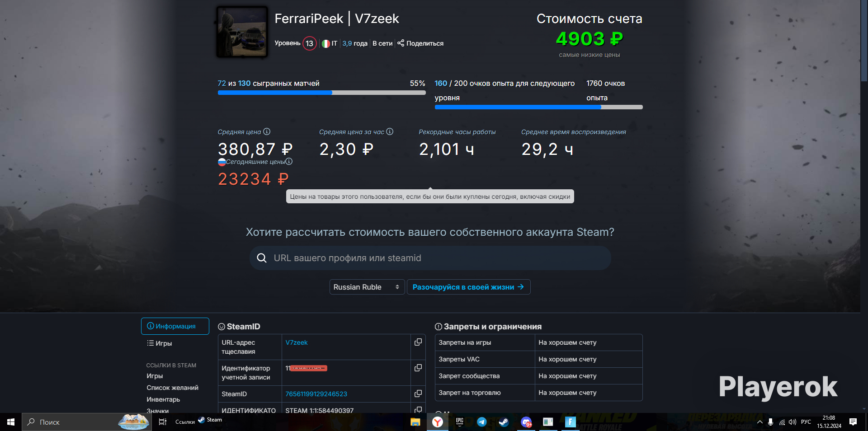Screen dimensions: 868x431
Task: Open the Russian Ruble currency dropdown
Action: [367, 287]
